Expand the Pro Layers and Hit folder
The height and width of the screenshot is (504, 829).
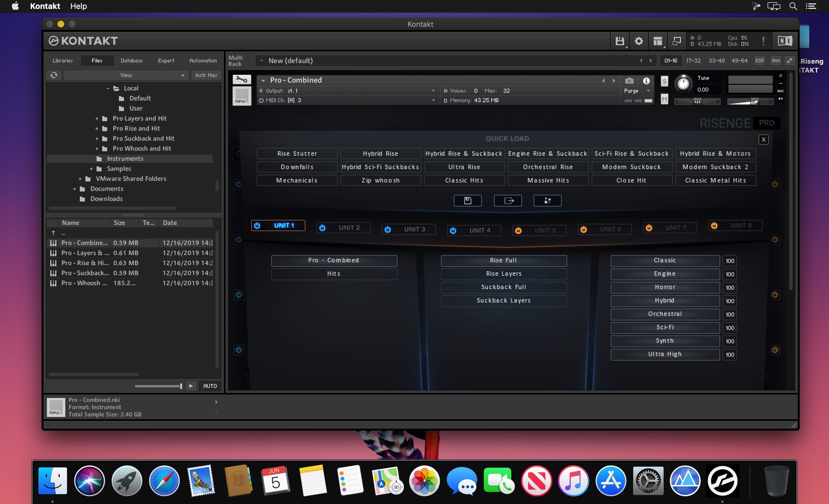[97, 119]
